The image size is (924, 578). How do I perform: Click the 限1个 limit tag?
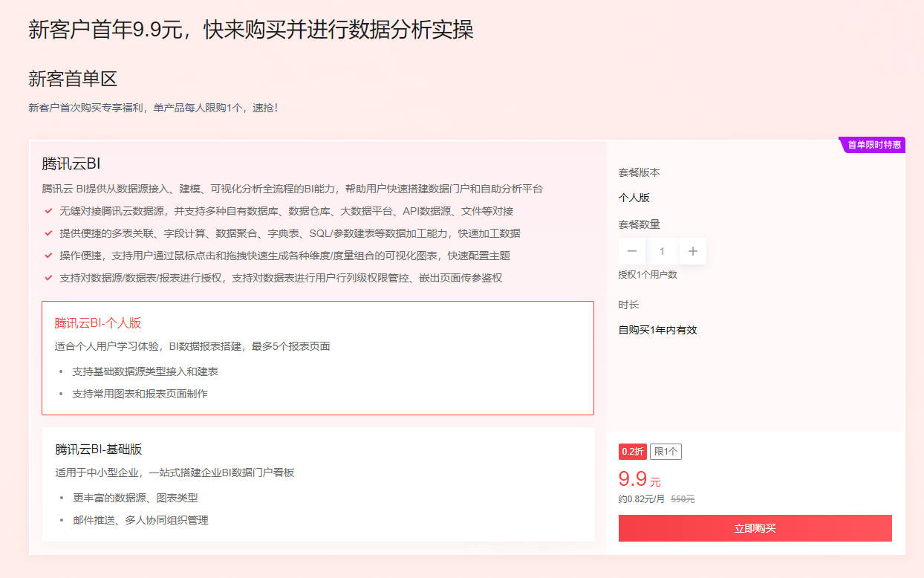[x=666, y=452]
